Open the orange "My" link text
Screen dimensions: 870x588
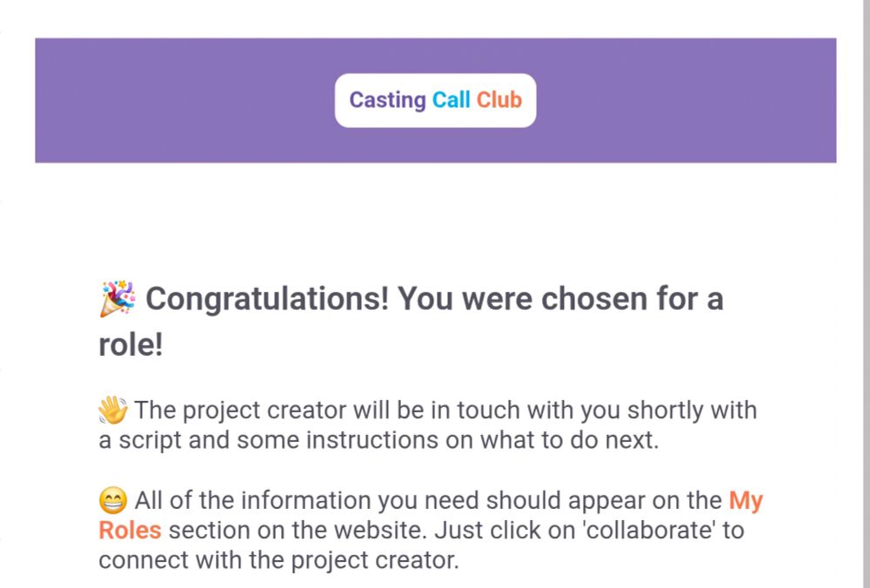click(746, 501)
